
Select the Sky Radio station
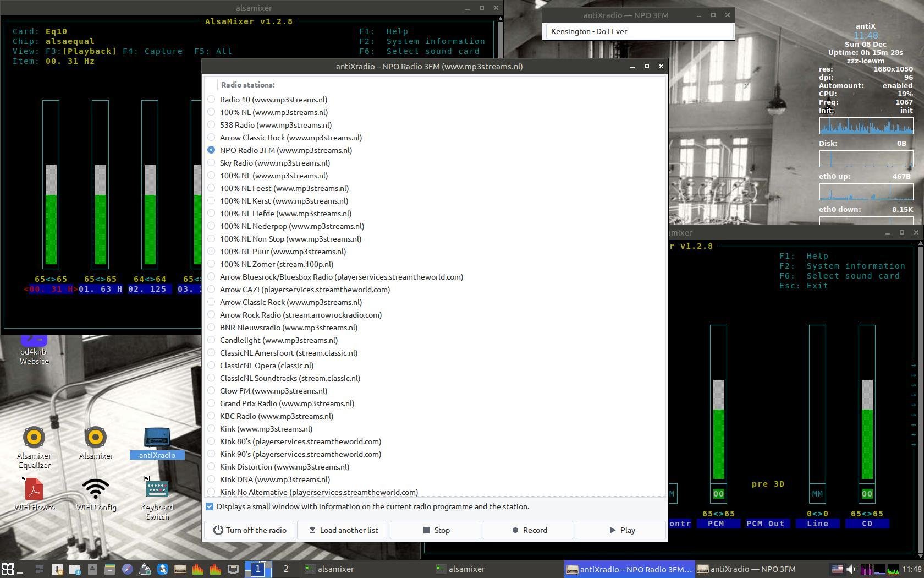[x=211, y=163]
